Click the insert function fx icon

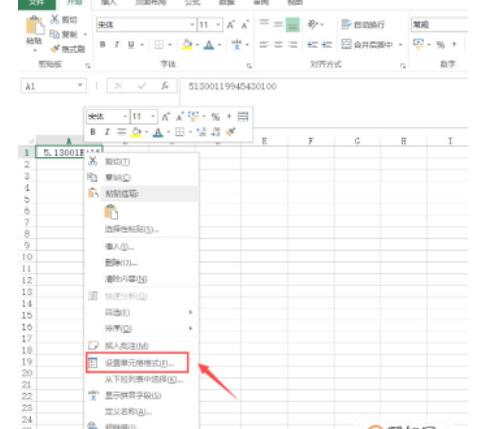(x=165, y=86)
